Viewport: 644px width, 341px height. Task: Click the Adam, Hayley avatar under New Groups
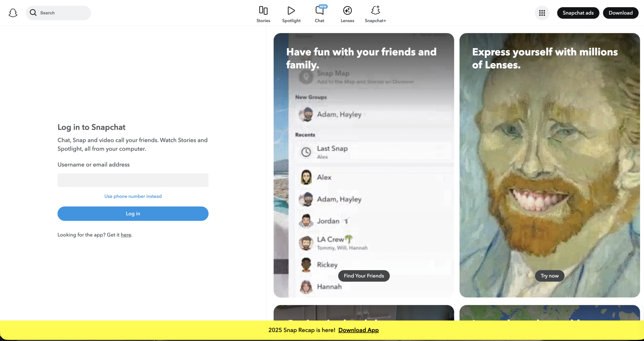click(x=306, y=114)
